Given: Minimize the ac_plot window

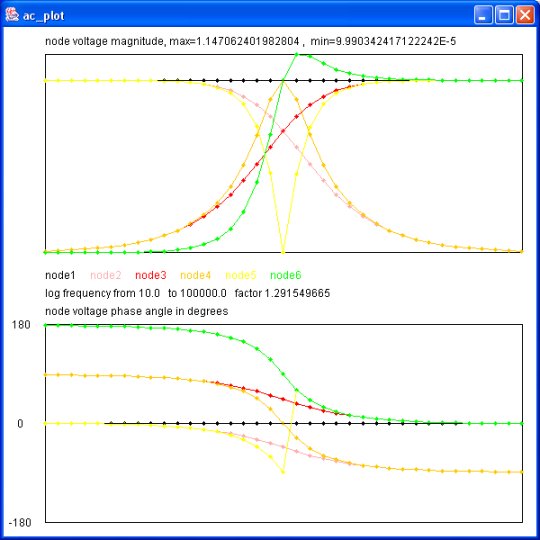Looking at the screenshot, I should pyautogui.click(x=483, y=15).
